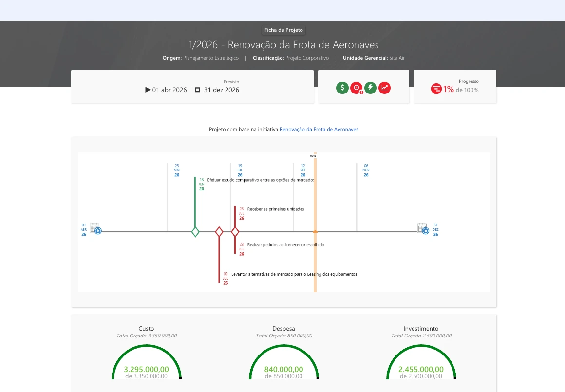Click the Custo heading
The image size is (565, 392).
(x=146, y=329)
